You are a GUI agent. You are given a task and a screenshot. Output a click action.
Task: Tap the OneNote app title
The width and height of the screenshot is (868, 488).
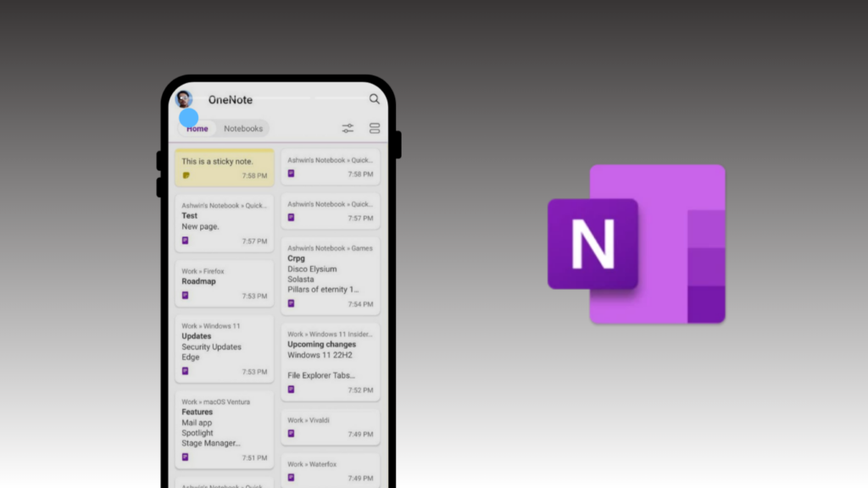tap(231, 100)
